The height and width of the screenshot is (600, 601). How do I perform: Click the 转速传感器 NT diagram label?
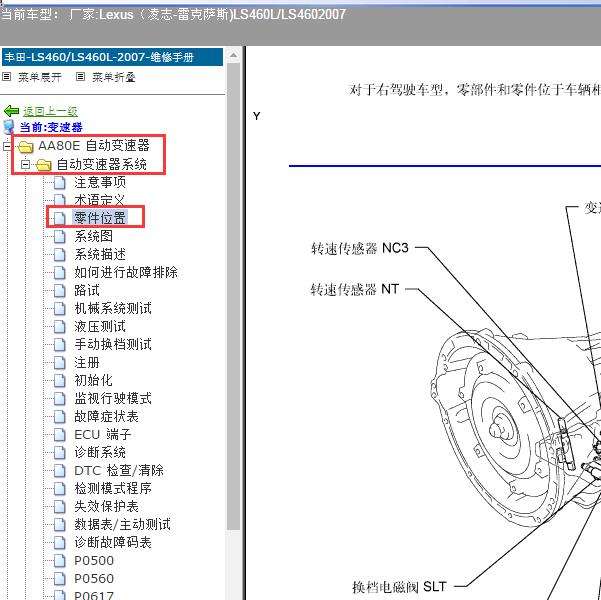(355, 289)
